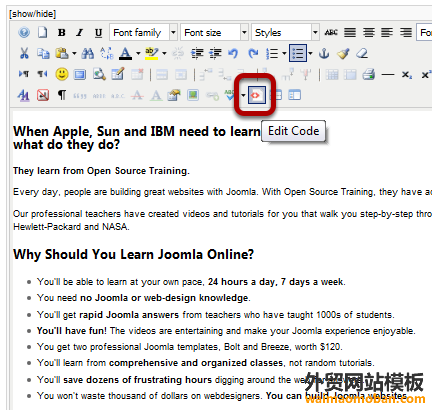Click the Cut scissors icon
This screenshot has height=410, width=432.
coord(24,53)
